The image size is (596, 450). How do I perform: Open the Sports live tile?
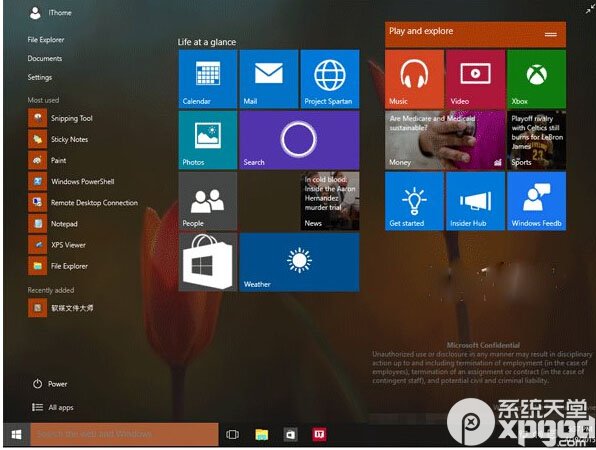click(537, 140)
